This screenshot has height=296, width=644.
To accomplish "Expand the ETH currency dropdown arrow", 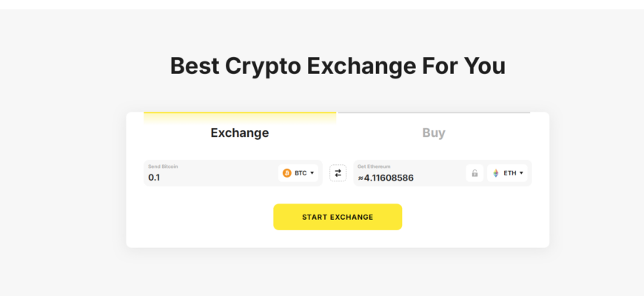I will point(521,173).
